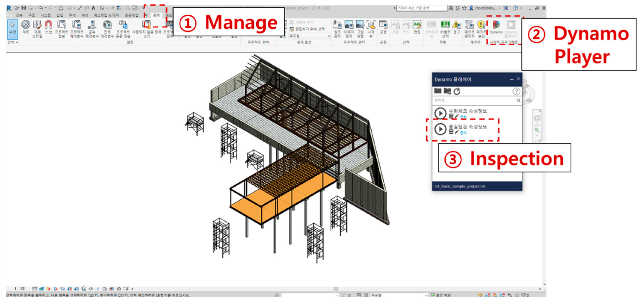Open the Structure (구조) ribbon tab
Screen dimensions: 644x307
click(31, 16)
